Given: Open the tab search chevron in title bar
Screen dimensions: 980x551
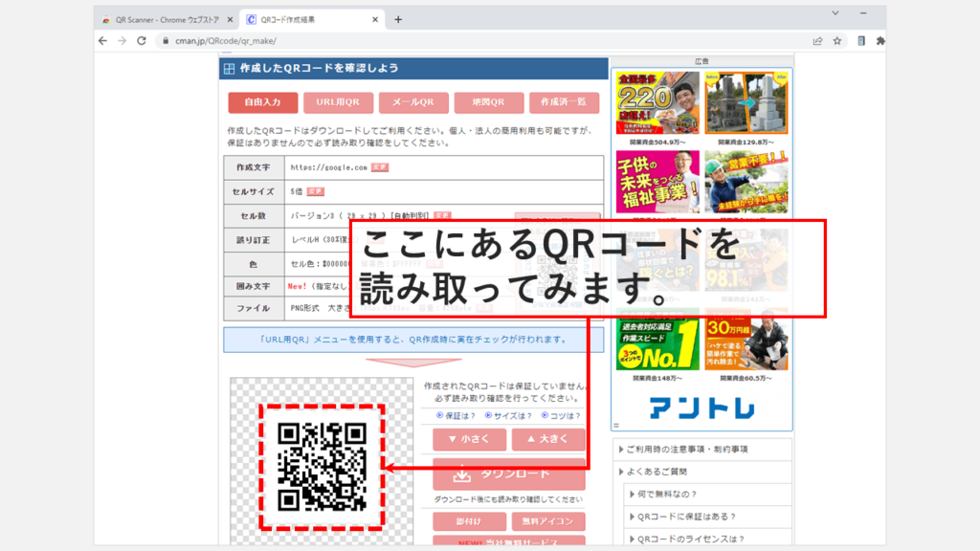Looking at the screenshot, I should [x=835, y=13].
